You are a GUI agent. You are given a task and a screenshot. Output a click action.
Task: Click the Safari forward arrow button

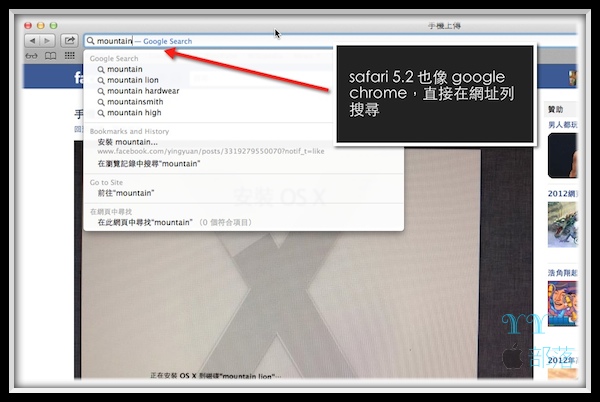pyautogui.click(x=47, y=41)
